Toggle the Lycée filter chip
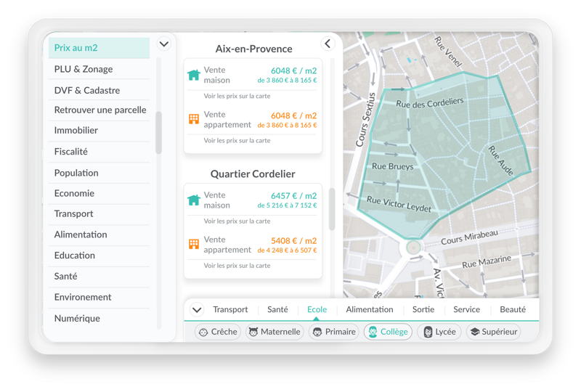581x392 pixels. pyautogui.click(x=439, y=332)
